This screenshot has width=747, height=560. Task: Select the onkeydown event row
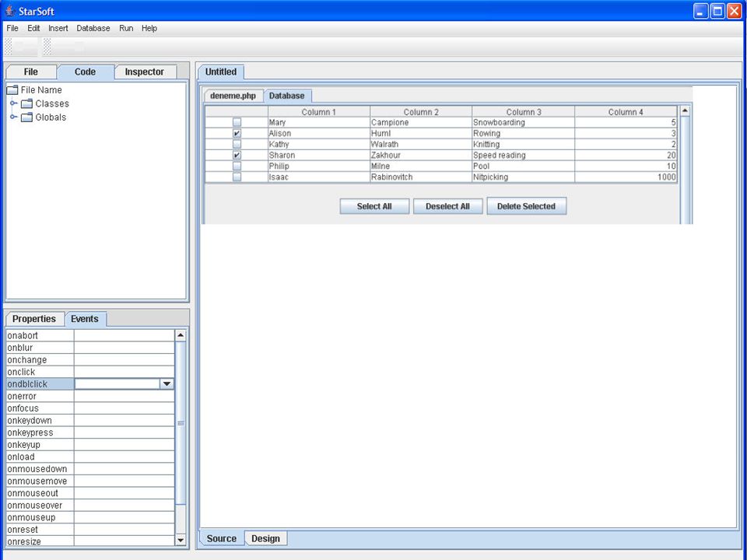(x=90, y=421)
